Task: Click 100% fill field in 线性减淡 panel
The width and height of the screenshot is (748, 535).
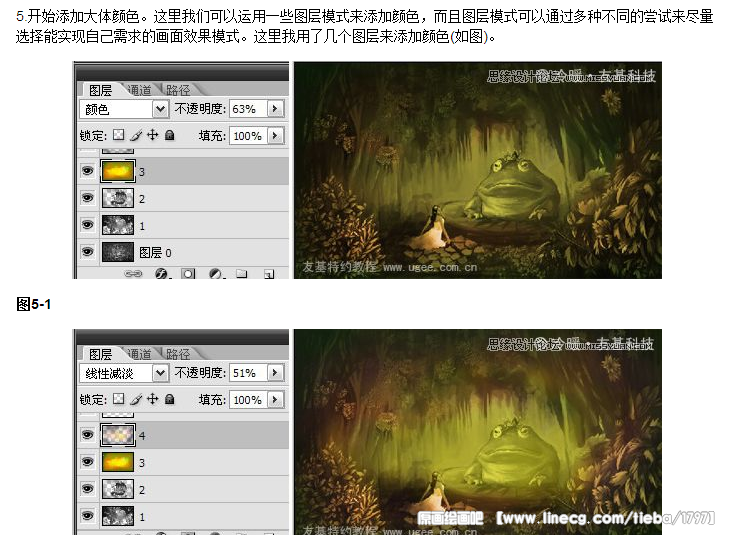Action: 249,399
